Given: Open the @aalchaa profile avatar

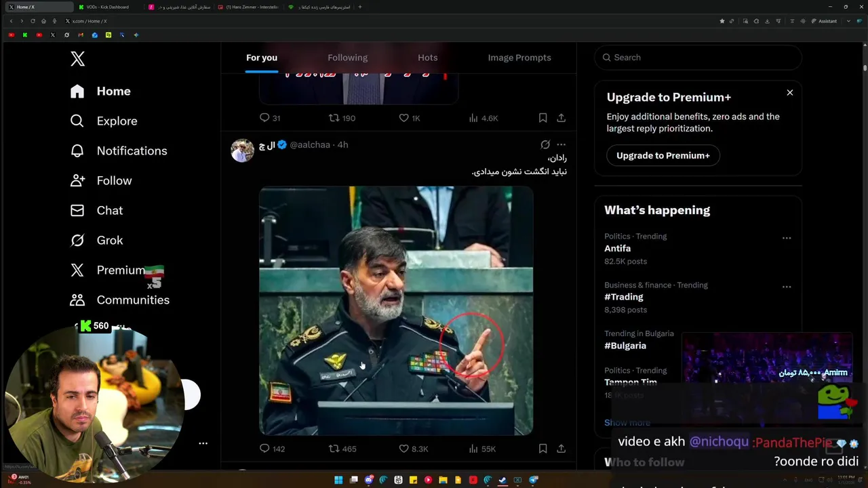Looking at the screenshot, I should point(243,150).
